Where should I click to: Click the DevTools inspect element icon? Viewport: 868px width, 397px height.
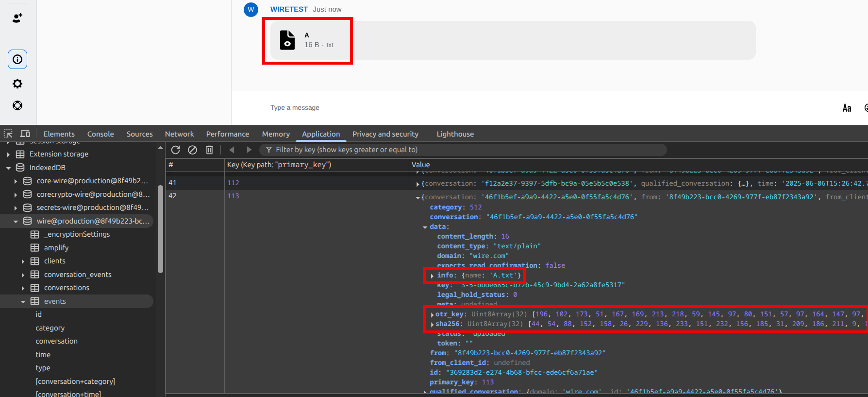[8, 134]
